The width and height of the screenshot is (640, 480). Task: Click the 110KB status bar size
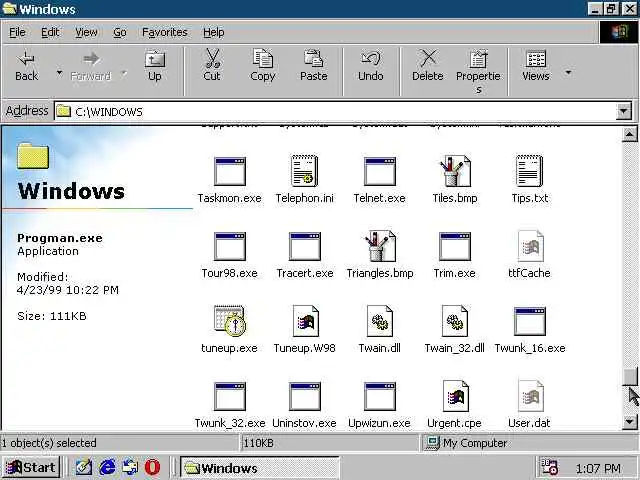[258, 443]
